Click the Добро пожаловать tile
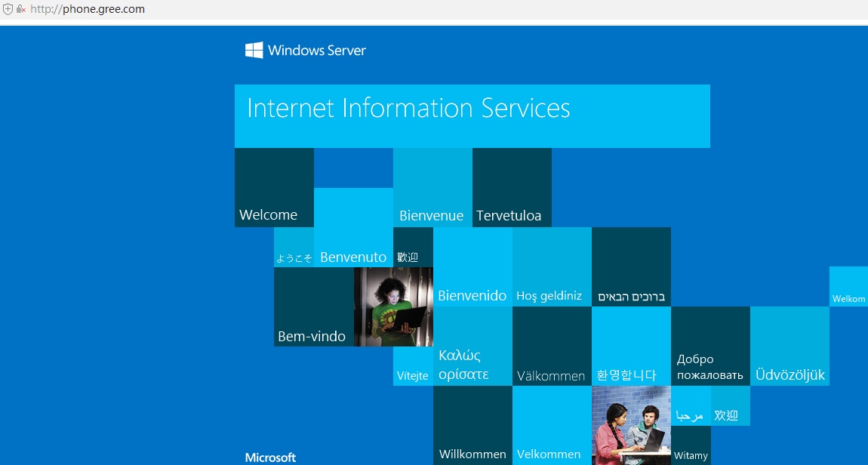Screen dimensions: 868x465 tap(710, 346)
